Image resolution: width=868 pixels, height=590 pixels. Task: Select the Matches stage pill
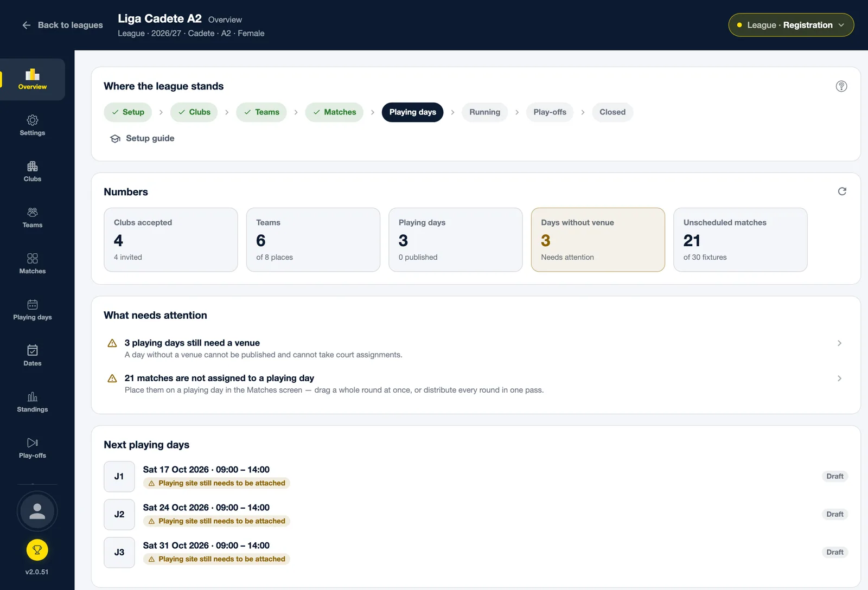click(x=334, y=112)
